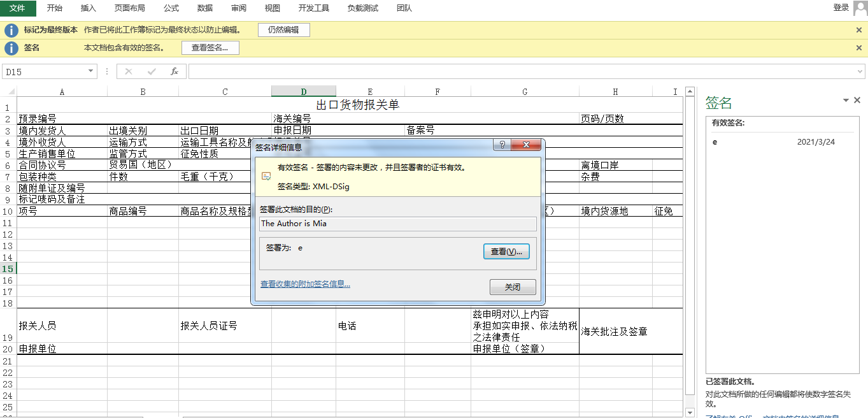Click 查看(V) to view the certificate
The height and width of the screenshot is (418, 868).
pos(506,251)
